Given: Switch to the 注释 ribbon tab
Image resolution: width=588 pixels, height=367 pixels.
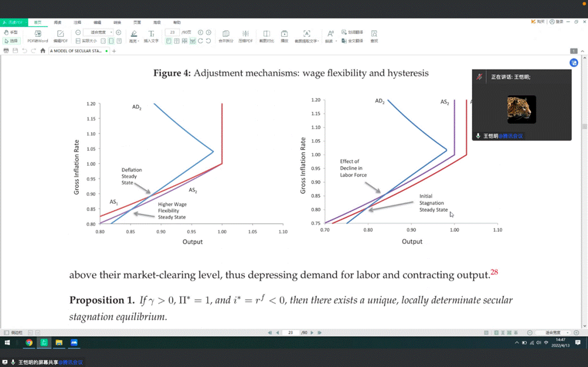Looking at the screenshot, I should point(77,22).
